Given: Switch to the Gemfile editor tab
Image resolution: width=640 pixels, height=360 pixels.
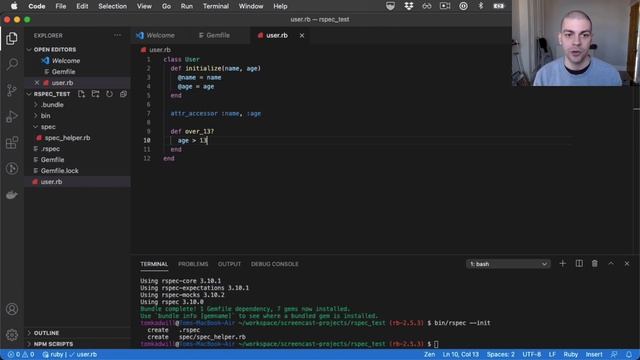Looking at the screenshot, I should click(218, 36).
